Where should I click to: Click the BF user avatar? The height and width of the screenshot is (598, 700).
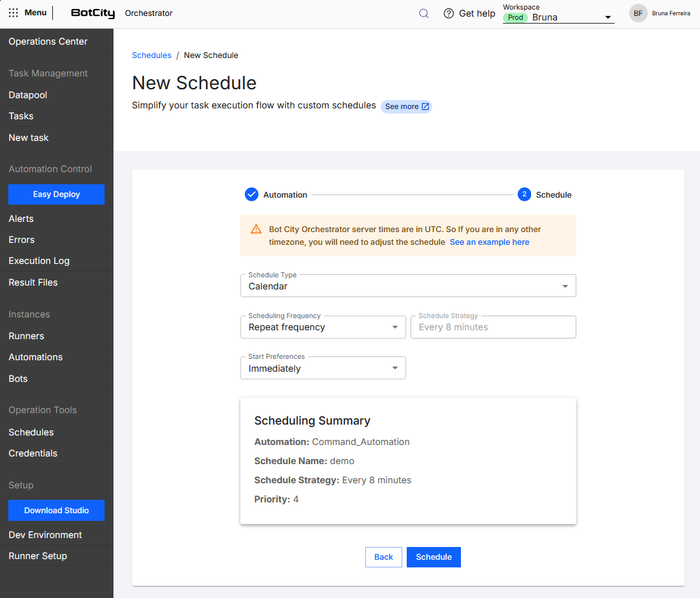tap(638, 13)
